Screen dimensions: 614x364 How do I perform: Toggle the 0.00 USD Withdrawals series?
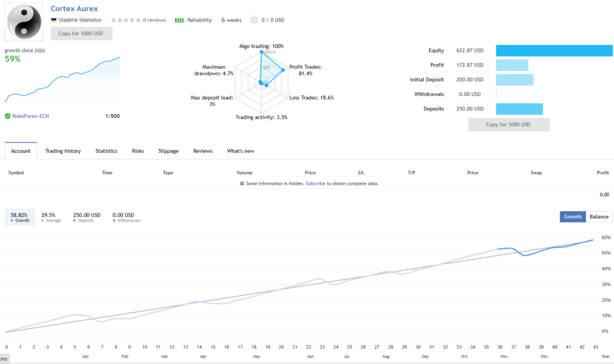(126, 218)
